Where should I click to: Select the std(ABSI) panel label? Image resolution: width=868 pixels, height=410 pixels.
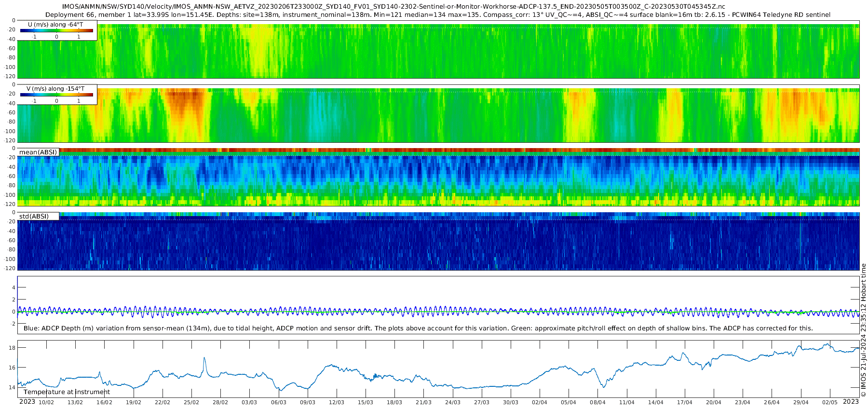click(38, 216)
